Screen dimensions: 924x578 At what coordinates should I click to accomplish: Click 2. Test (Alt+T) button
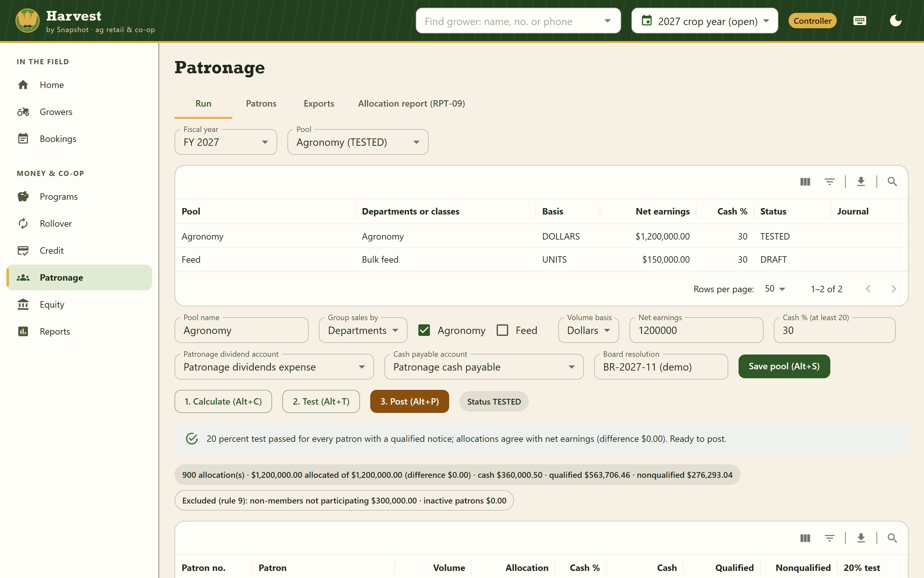click(x=321, y=401)
